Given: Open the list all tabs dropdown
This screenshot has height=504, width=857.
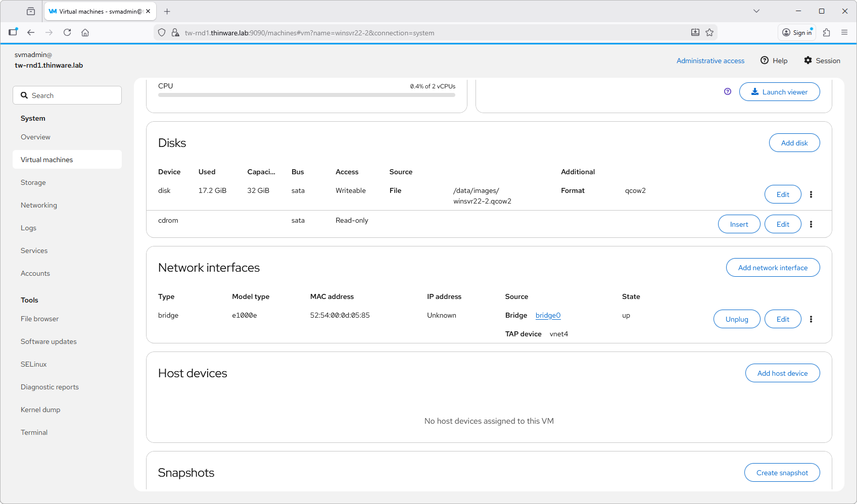Looking at the screenshot, I should (756, 11).
